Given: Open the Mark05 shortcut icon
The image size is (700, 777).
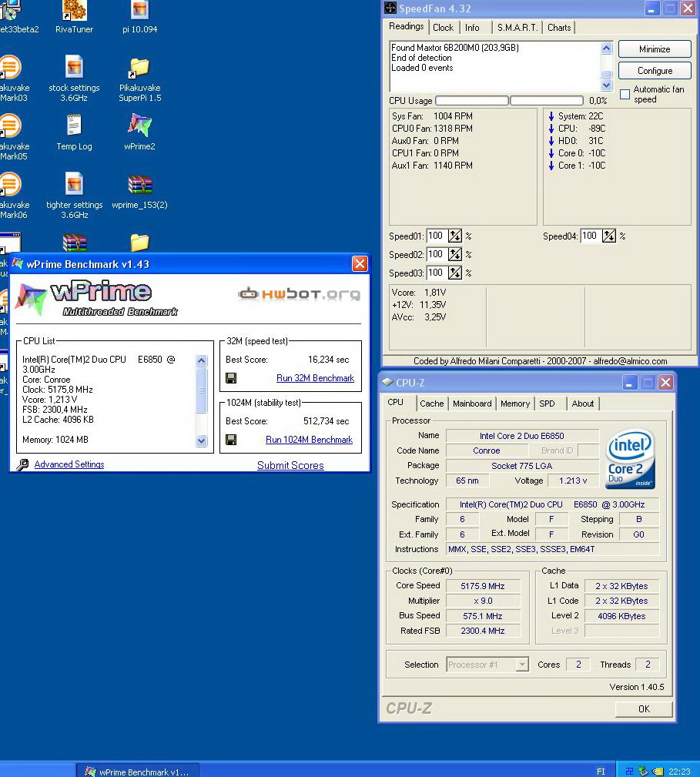Looking at the screenshot, I should click(12, 136).
